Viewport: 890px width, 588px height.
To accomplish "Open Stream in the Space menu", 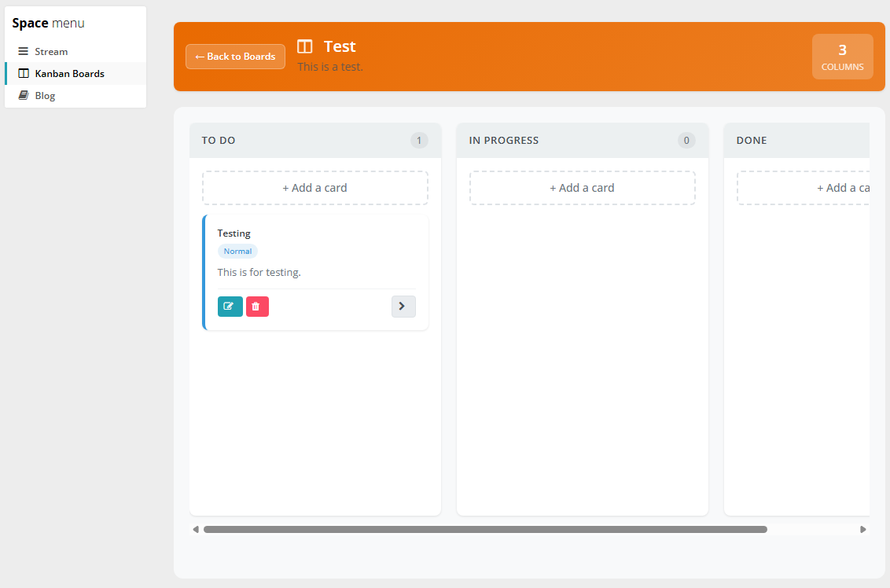I will pyautogui.click(x=75, y=52).
